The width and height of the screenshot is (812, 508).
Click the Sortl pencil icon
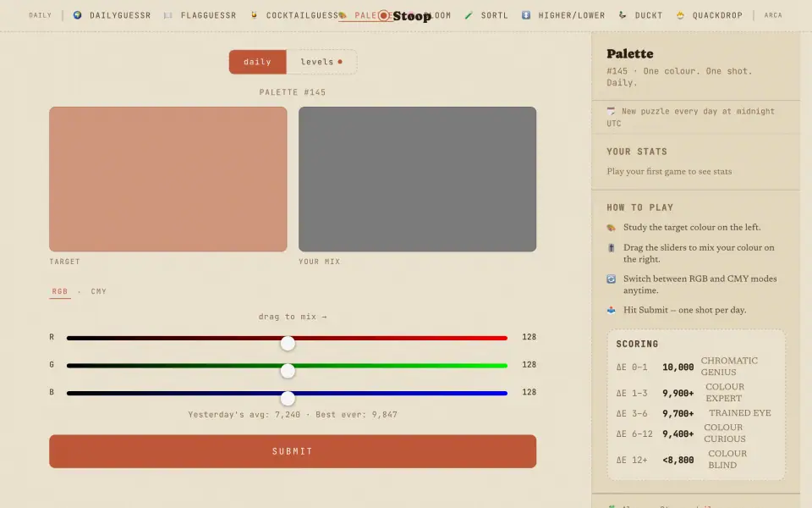tap(469, 15)
